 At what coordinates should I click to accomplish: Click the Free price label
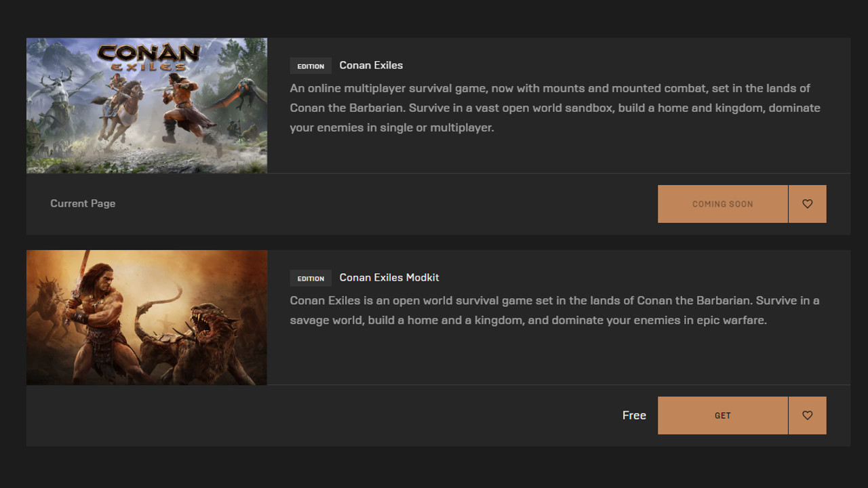tap(634, 415)
